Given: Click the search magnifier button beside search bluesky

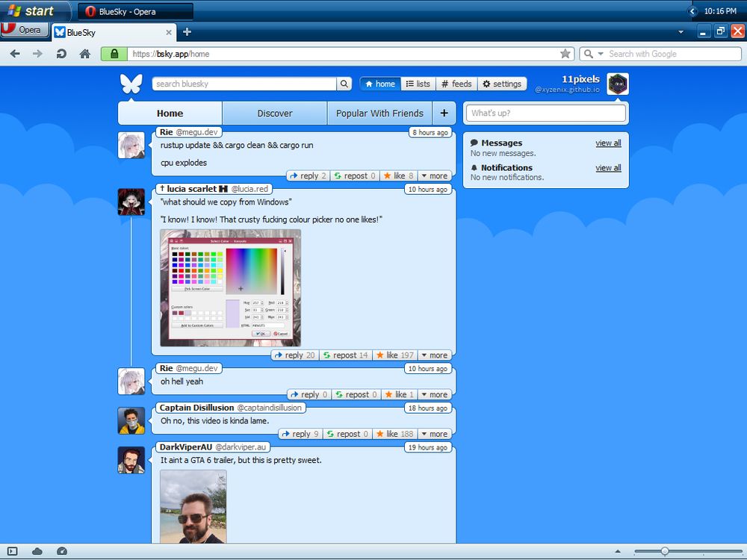Looking at the screenshot, I should pyautogui.click(x=344, y=84).
